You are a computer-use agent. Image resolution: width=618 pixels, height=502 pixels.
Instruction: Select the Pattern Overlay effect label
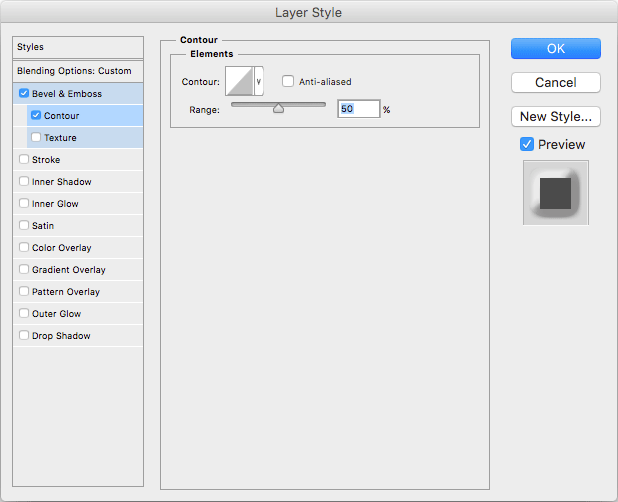66,292
